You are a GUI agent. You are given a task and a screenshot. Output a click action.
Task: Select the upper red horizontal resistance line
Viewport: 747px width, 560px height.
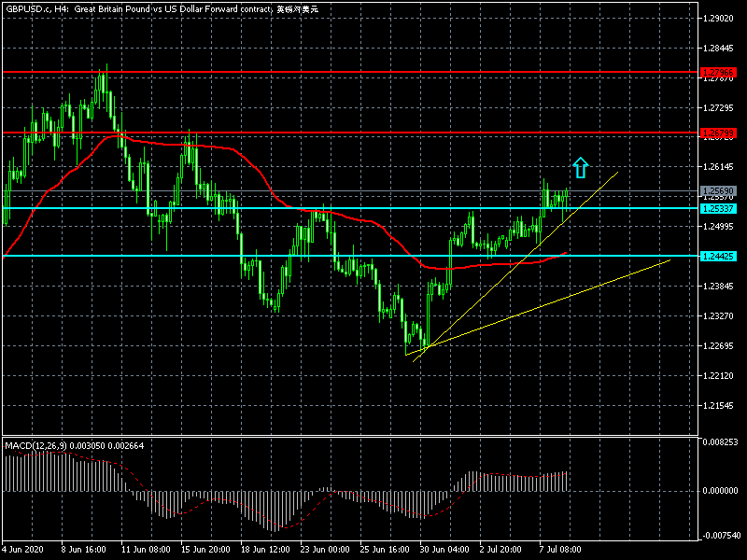pos(350,73)
